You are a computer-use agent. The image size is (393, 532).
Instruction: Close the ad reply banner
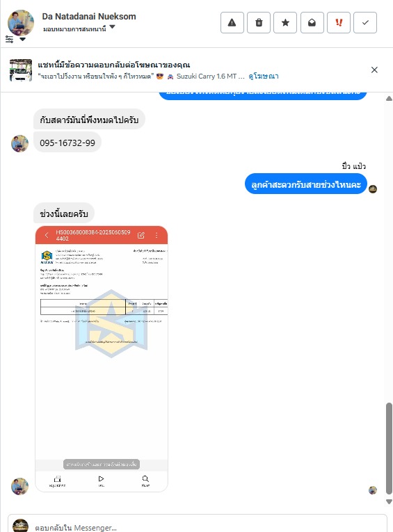click(x=374, y=70)
